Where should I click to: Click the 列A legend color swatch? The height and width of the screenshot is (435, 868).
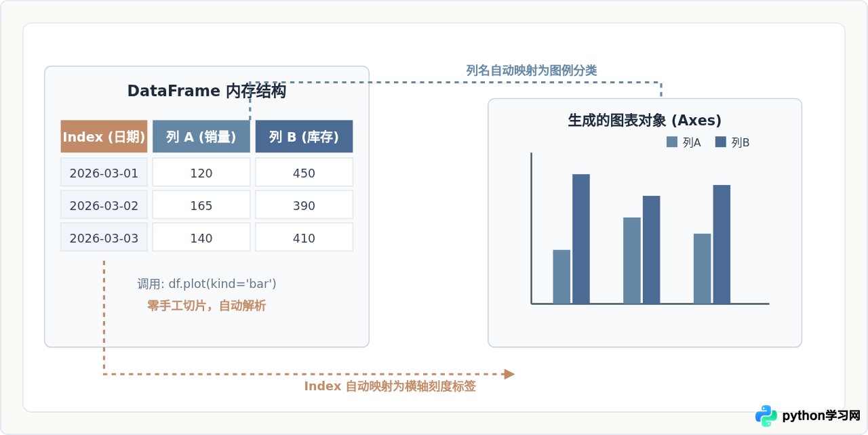click(672, 142)
